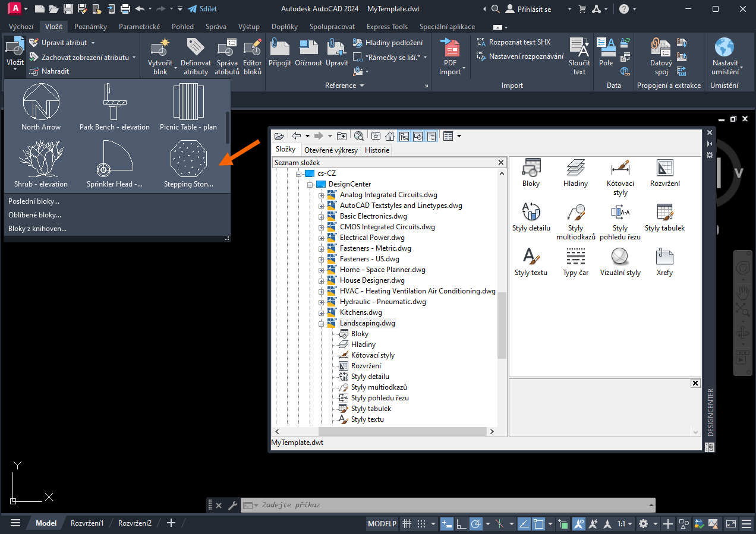Screen dimensions: 756x534
Task: Toggle DesignCenter preview pane button
Action: click(418, 136)
